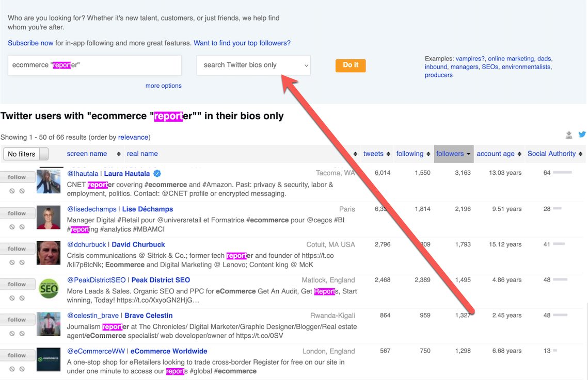
Task: Click the search query input field
Action: (94, 65)
